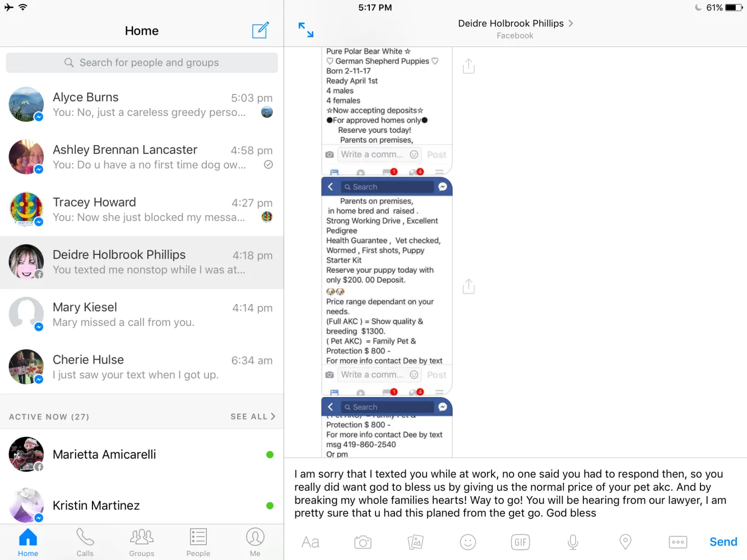Tap Tracey Howard read receipt avatar
The height and width of the screenshot is (560, 747).
coord(267,217)
